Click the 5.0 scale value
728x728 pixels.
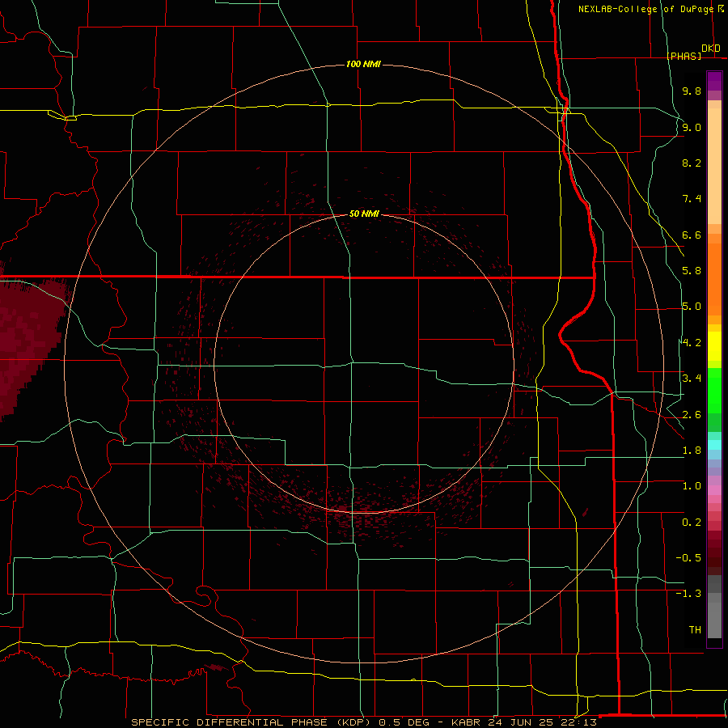coord(692,307)
